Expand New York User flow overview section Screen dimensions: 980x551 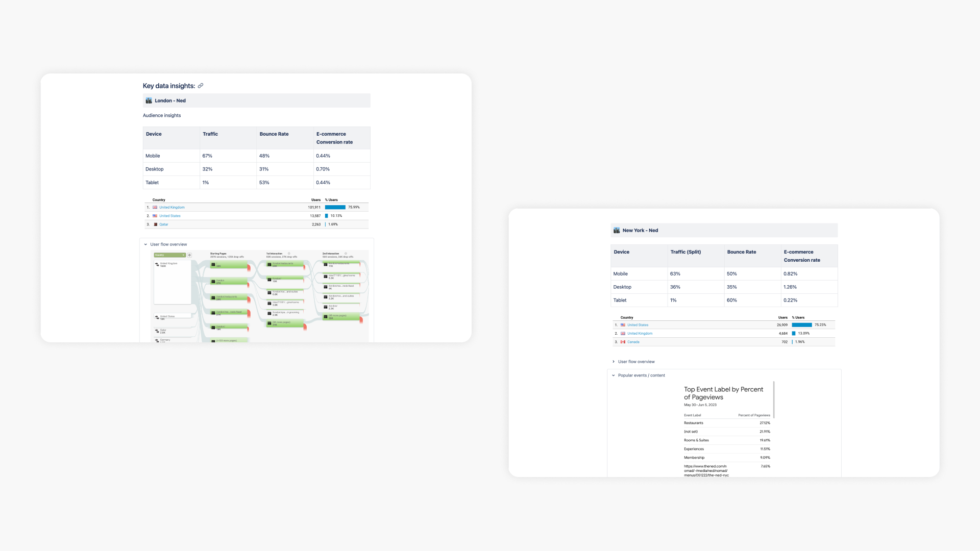[x=614, y=362]
